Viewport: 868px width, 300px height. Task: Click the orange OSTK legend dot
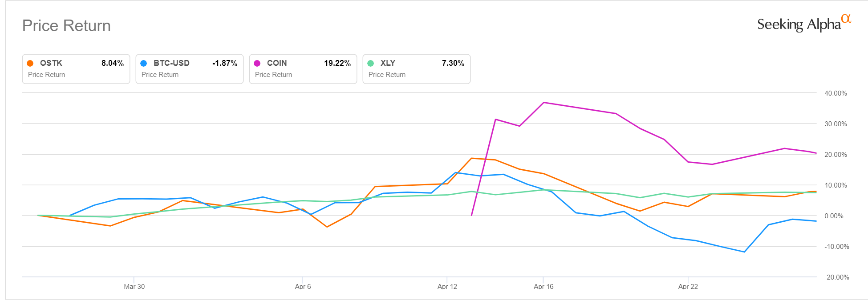coord(30,63)
